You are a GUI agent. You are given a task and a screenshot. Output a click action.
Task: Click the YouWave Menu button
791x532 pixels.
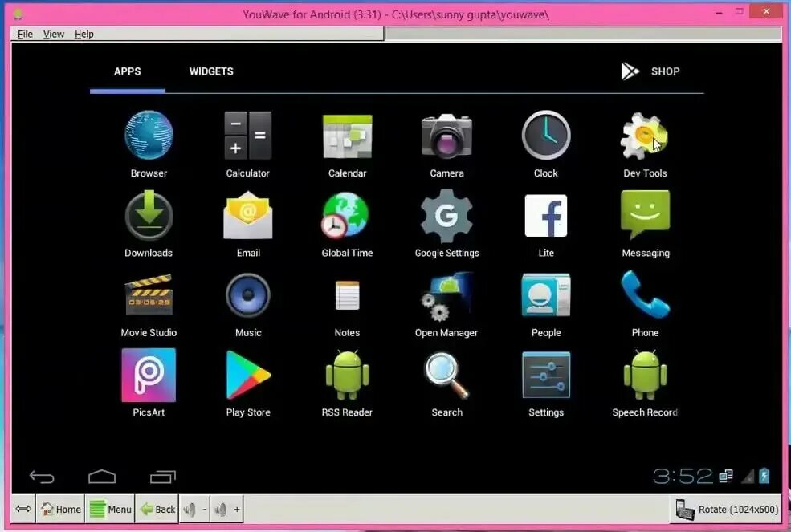tap(110, 509)
